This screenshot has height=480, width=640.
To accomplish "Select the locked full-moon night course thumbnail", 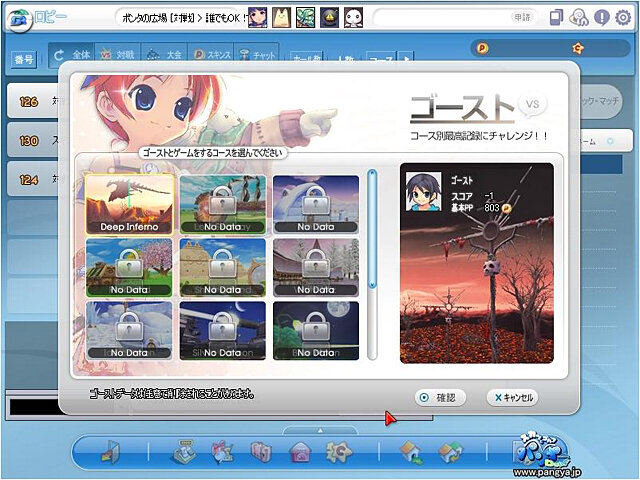I will [316, 330].
